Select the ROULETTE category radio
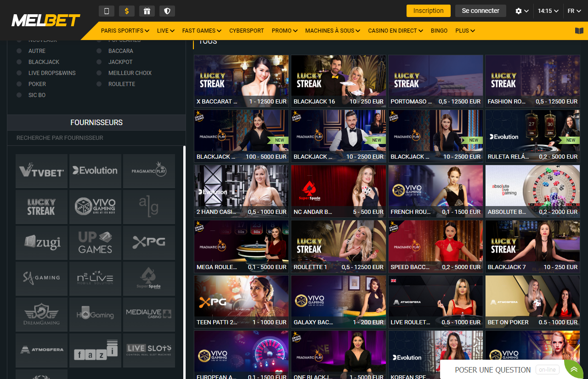Image resolution: width=588 pixels, height=379 pixels. point(99,84)
